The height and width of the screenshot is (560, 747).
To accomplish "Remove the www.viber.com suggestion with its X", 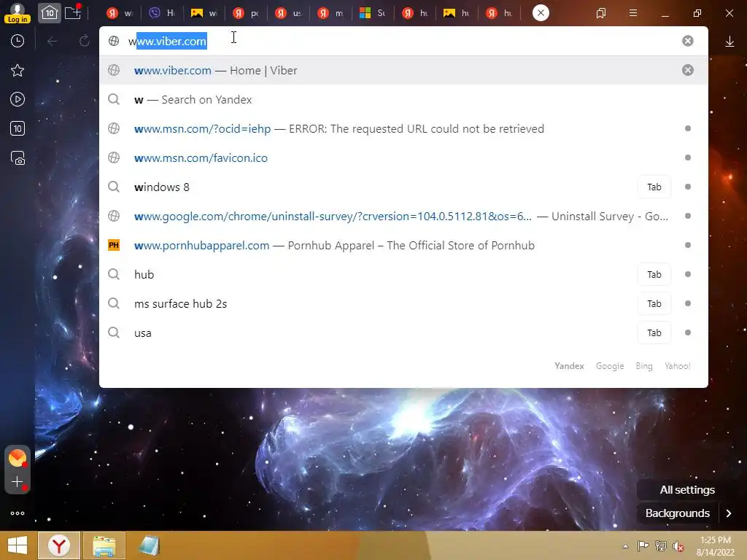I will [687, 71].
